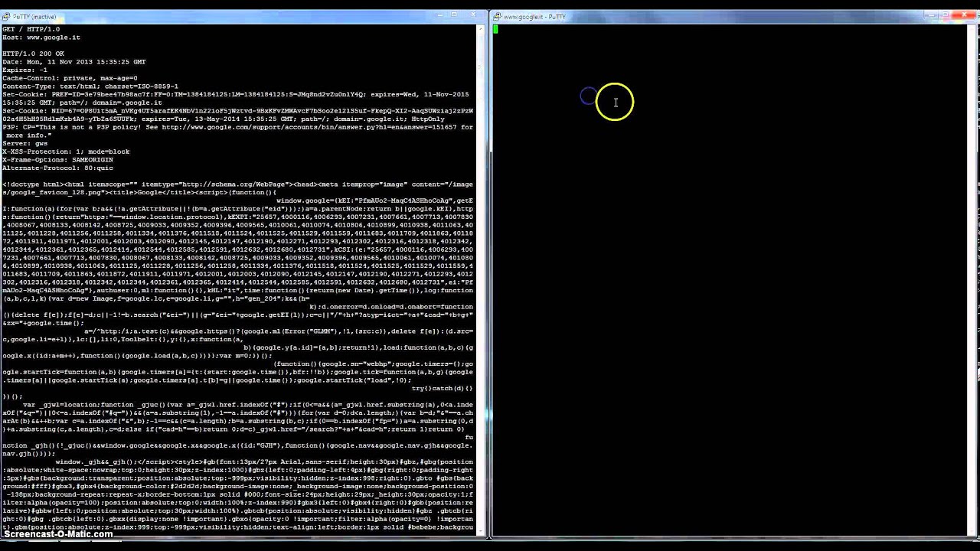The height and width of the screenshot is (551, 980).
Task: Click scroll-up arrow in inactive PuTTY window scrollbar
Action: [480, 29]
